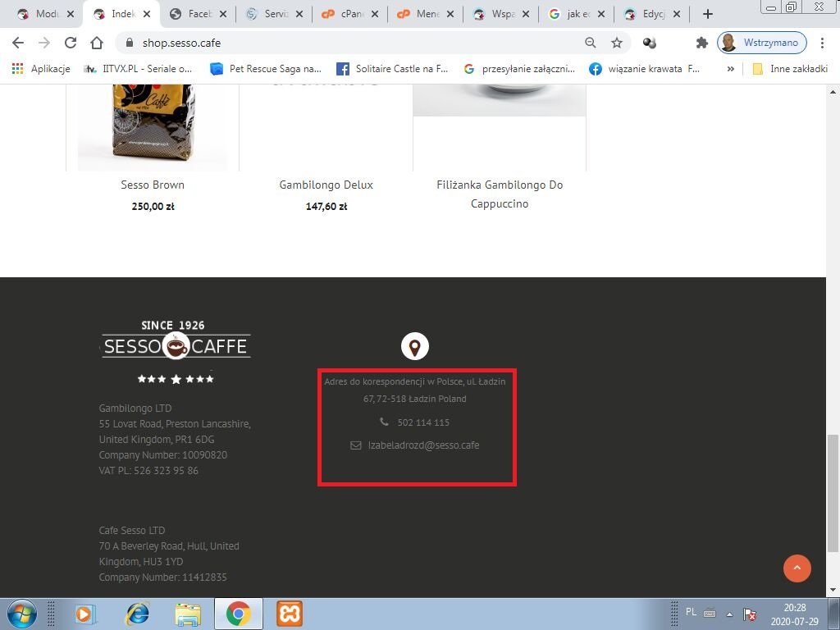Open the zoom magnifier icon in address bar

591,43
